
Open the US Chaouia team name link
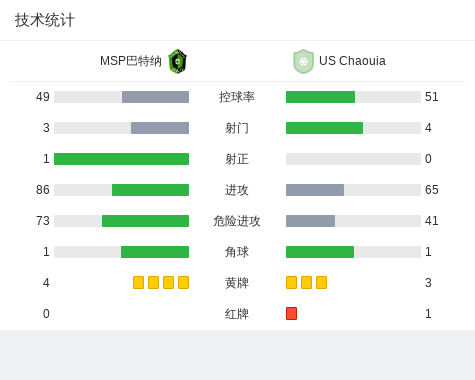tap(352, 61)
